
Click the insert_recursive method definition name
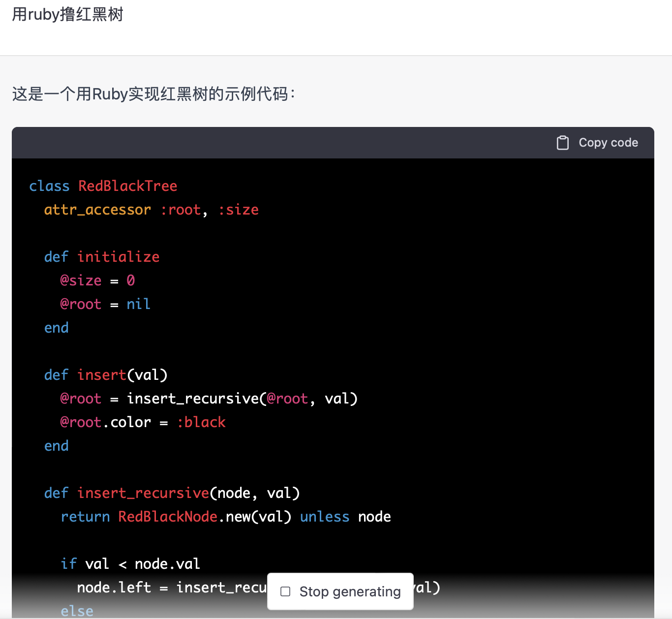click(143, 493)
